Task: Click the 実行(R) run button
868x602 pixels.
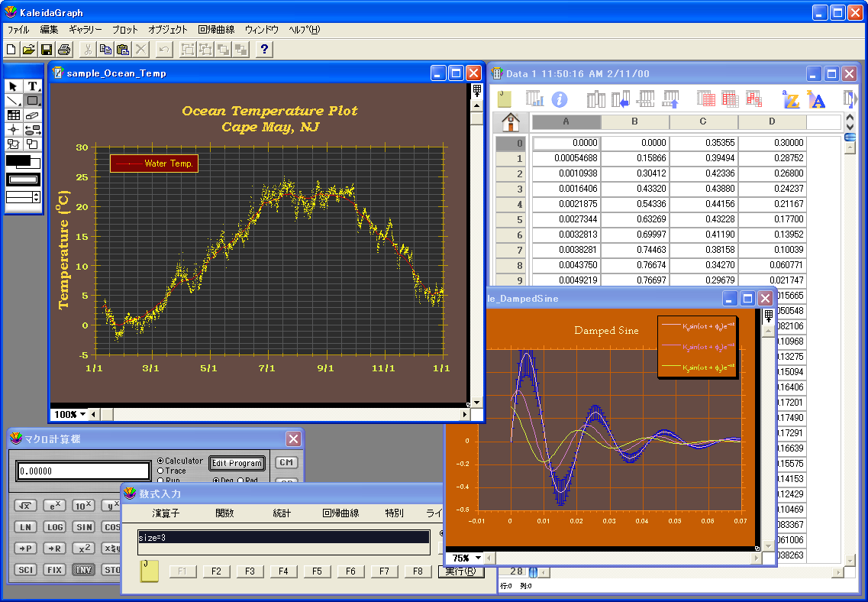Action: tap(460, 571)
